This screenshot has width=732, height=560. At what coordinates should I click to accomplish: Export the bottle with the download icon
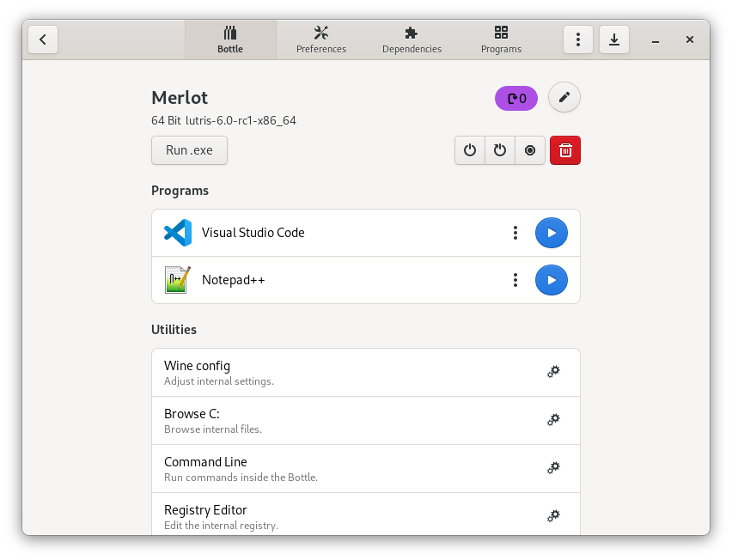(613, 40)
